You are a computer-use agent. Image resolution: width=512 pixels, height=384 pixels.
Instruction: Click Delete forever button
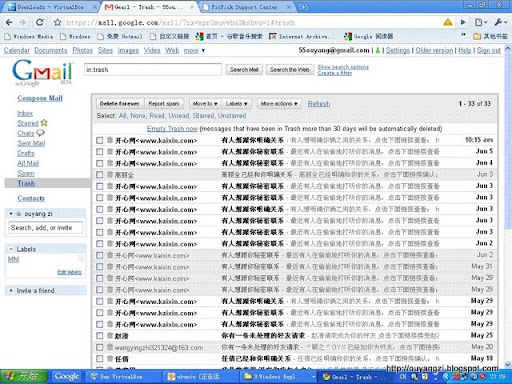point(119,104)
